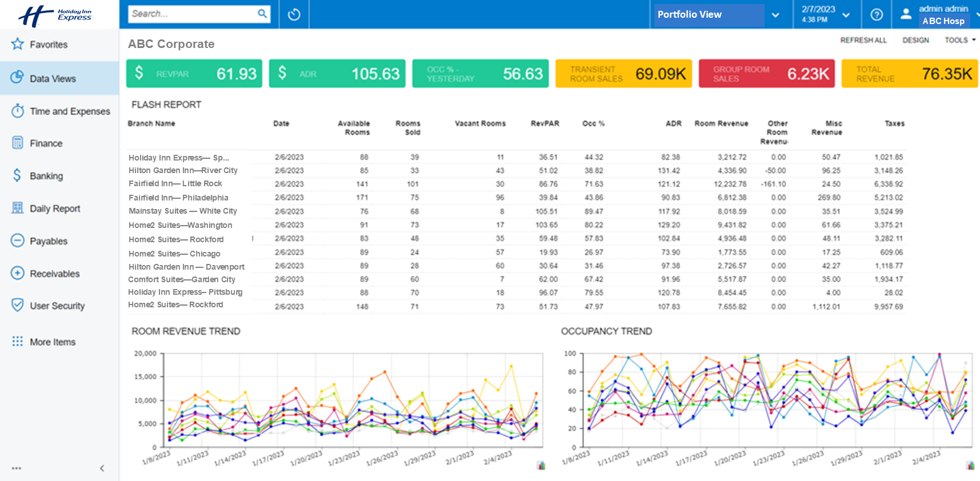Click the admin user profile icon
Screen dimensions: 980x481
point(906,14)
